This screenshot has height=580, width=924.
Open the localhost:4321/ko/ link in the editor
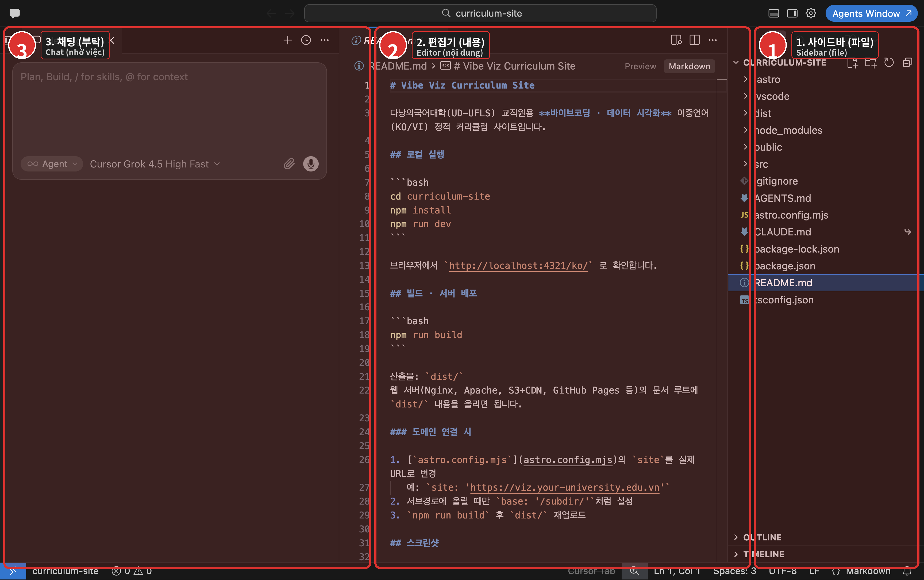pyautogui.click(x=518, y=265)
